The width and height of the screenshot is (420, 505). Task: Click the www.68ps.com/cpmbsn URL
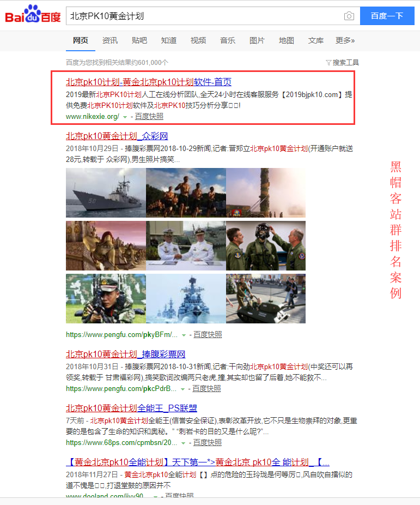point(121,443)
